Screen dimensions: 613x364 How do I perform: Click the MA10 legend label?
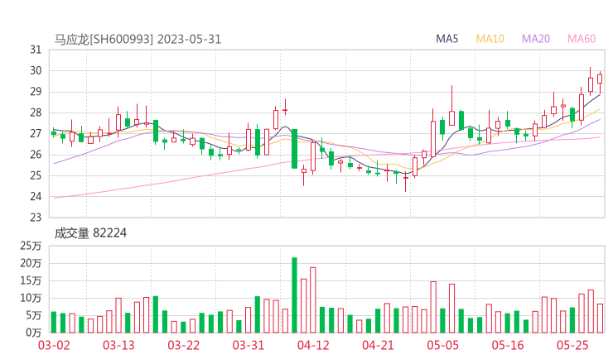tap(490, 39)
